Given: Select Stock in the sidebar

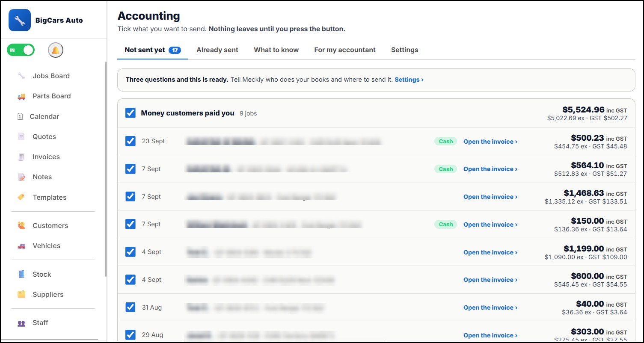Looking at the screenshot, I should tap(42, 274).
